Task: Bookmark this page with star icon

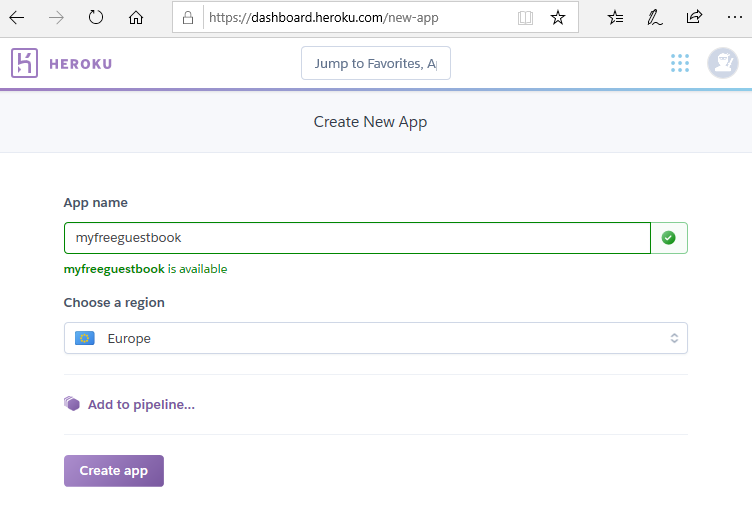Action: tap(558, 17)
